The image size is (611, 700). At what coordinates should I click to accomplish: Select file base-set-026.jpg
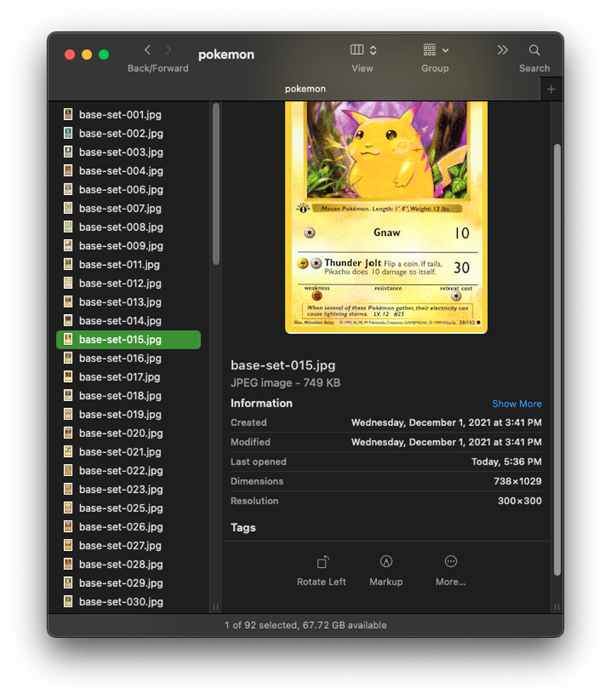click(x=128, y=527)
